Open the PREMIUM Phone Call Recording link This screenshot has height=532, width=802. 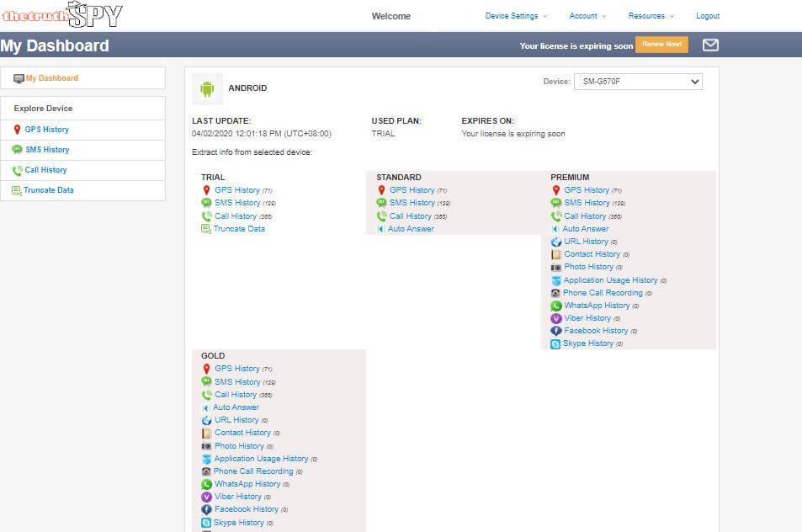tap(603, 293)
